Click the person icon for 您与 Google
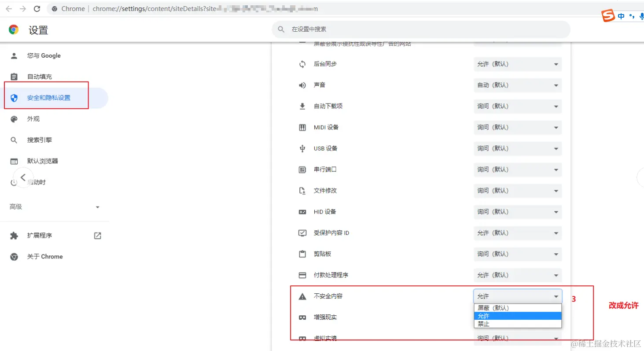The image size is (644, 351). [x=14, y=55]
